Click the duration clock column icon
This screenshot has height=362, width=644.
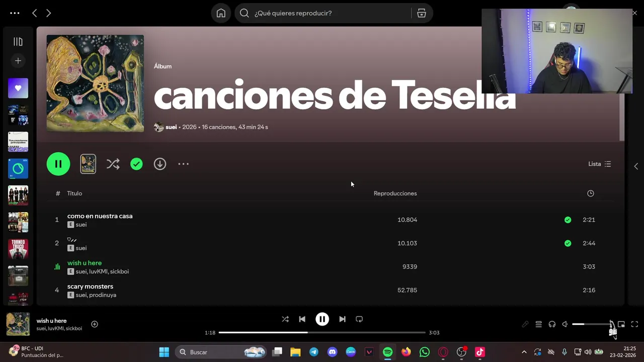point(591,194)
